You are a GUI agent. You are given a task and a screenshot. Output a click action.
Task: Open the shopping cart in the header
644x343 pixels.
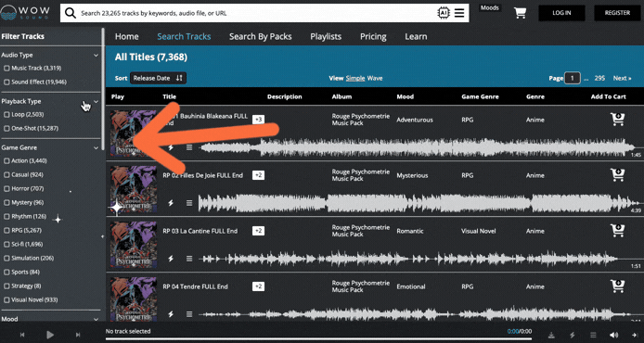point(520,13)
